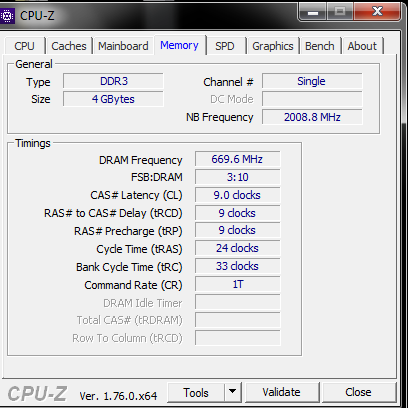
Task: Click the CPU-Z app icon in title bar
Action: 7,16
